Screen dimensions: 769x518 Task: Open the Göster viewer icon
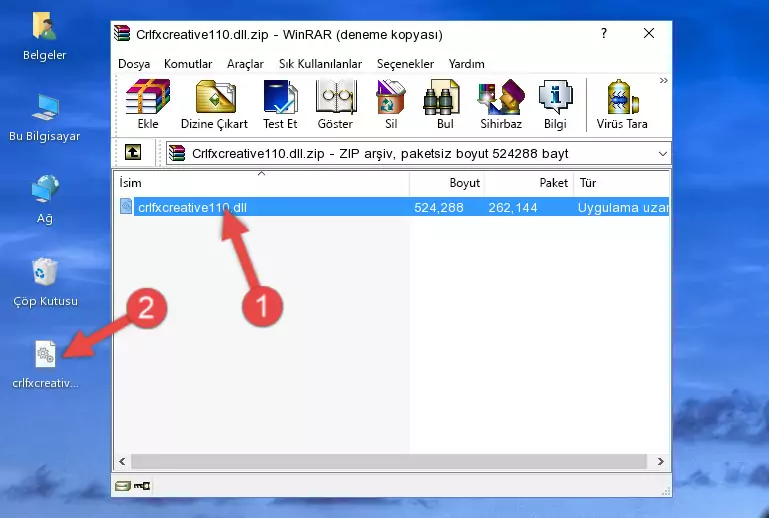coord(335,104)
